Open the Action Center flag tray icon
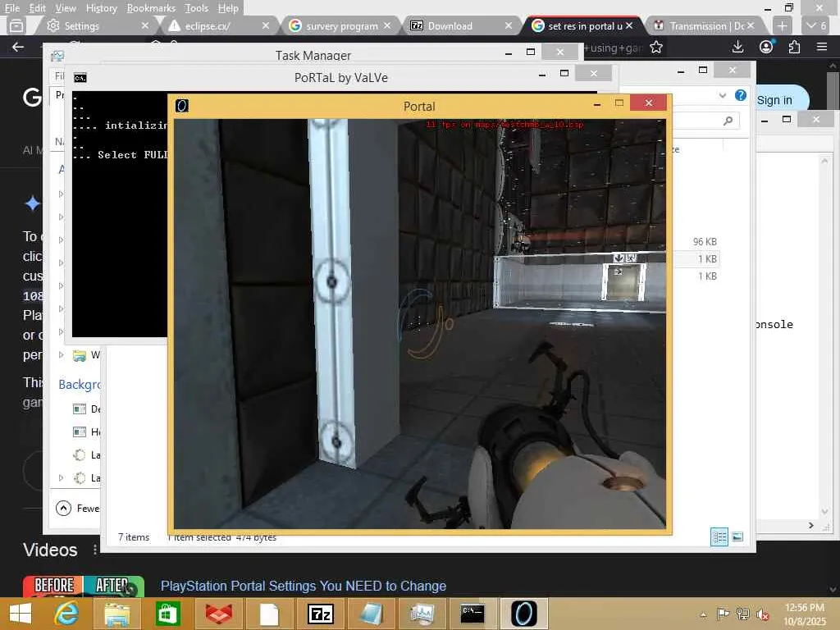This screenshot has width=840, height=630. pos(723,614)
